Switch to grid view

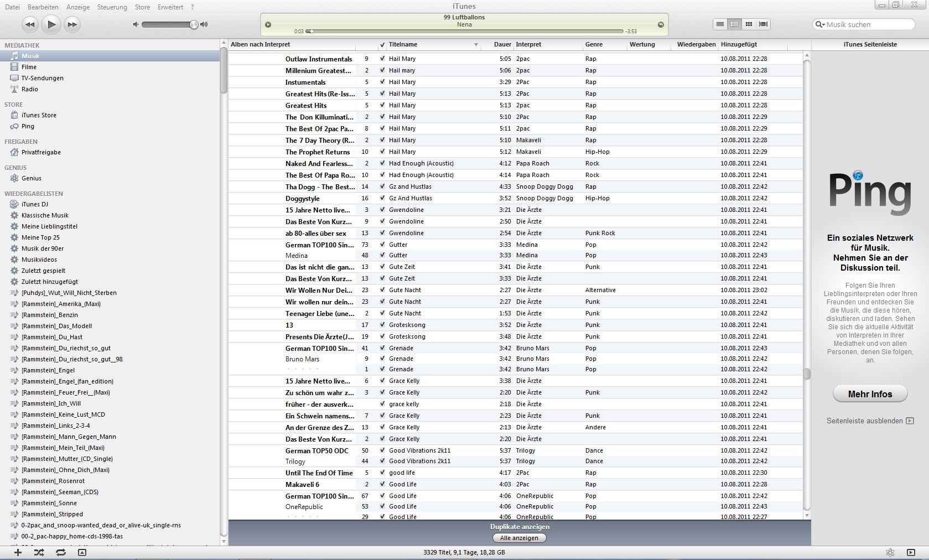749,24
